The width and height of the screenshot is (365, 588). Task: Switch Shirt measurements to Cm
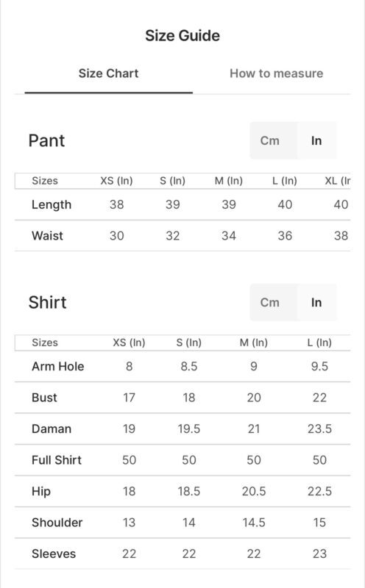[x=270, y=302]
